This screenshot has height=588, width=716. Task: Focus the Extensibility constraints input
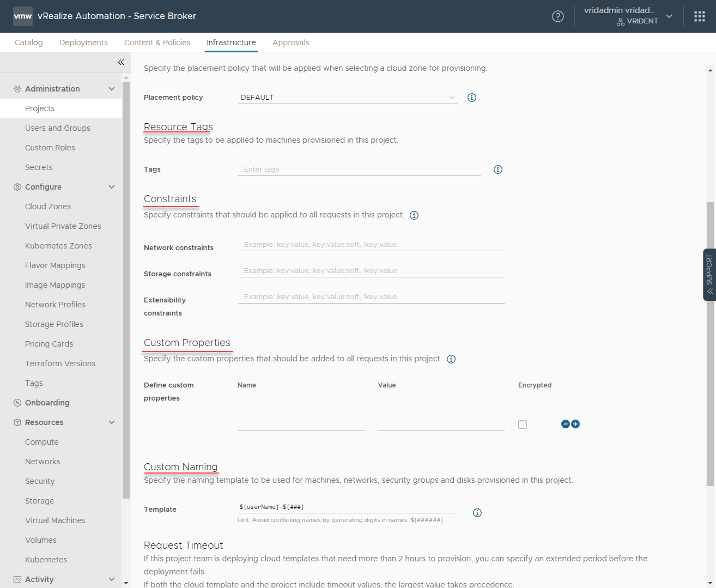tap(371, 297)
